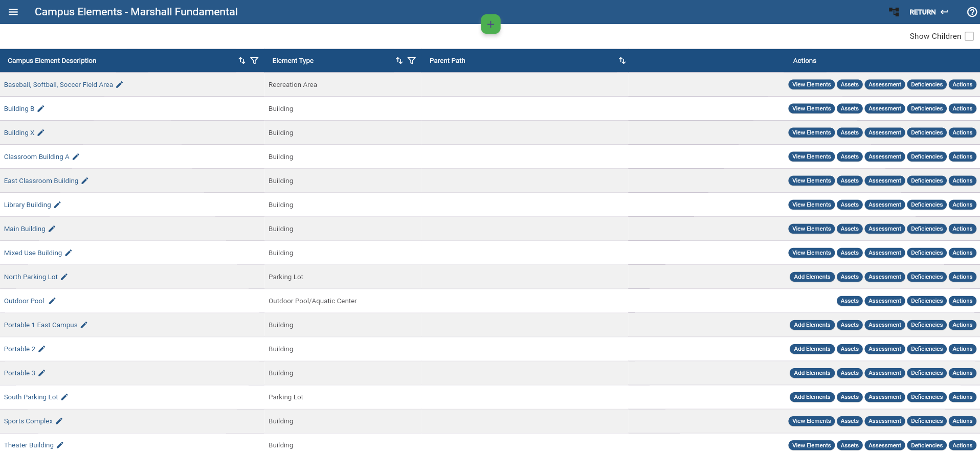Add Elements to North Parking Lot
This screenshot has height=453, width=980.
(x=812, y=277)
